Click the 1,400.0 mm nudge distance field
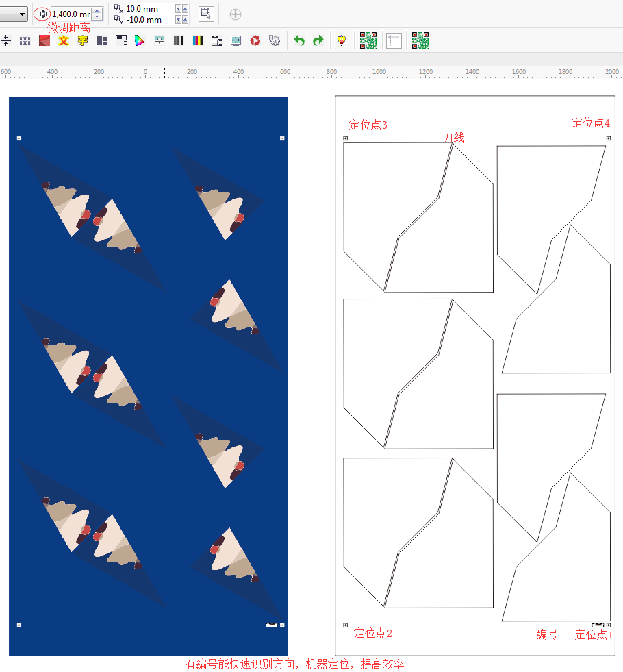The image size is (623, 672). (x=71, y=14)
